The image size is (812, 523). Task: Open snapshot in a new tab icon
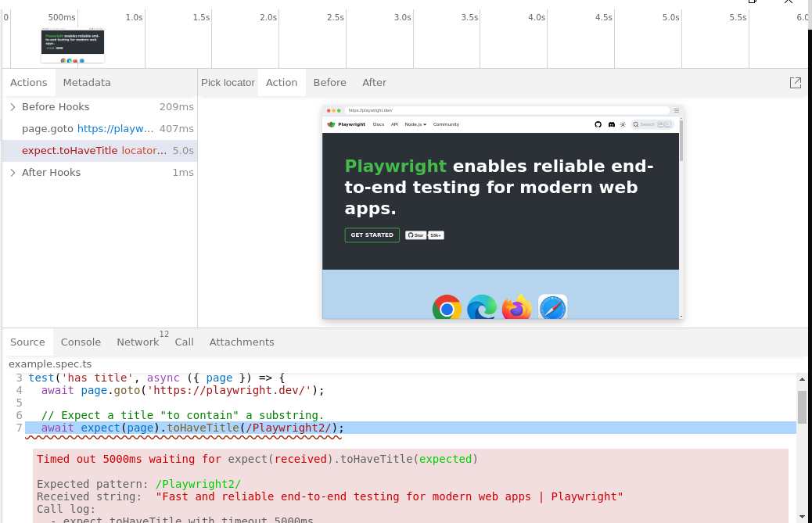(796, 83)
